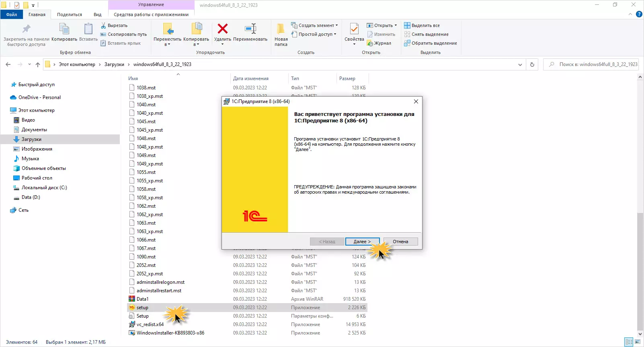
Task: Close the 1C:Предприятие installer dialog
Action: click(416, 101)
